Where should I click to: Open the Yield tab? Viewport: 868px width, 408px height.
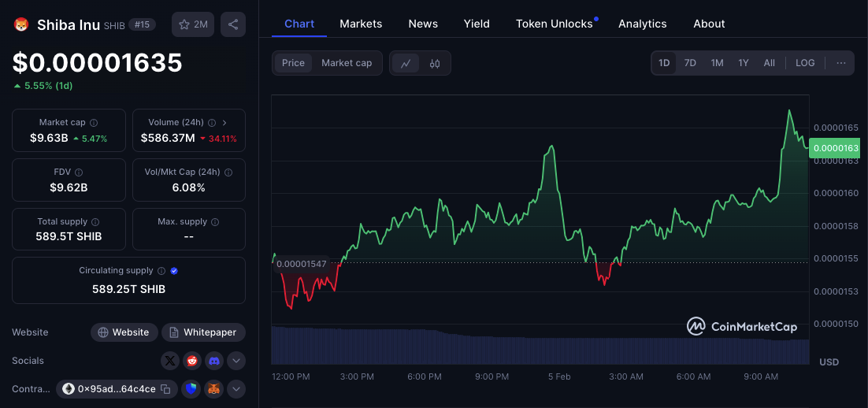tap(477, 24)
